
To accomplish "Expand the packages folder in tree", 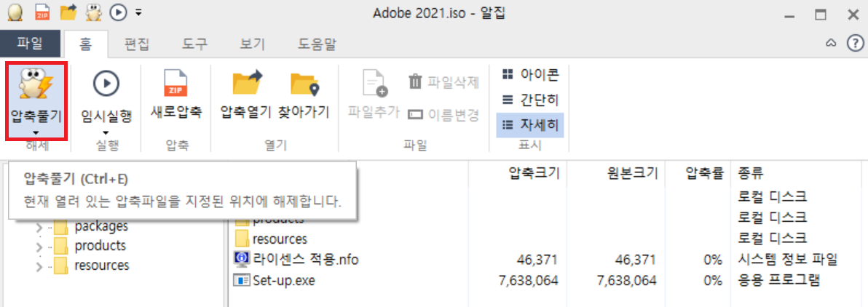I will pyautogui.click(x=39, y=228).
